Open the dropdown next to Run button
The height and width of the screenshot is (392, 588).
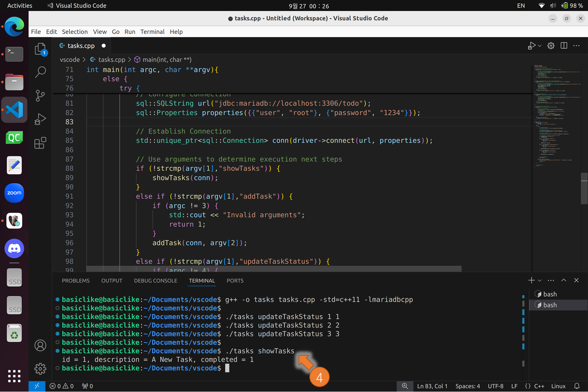pos(540,46)
